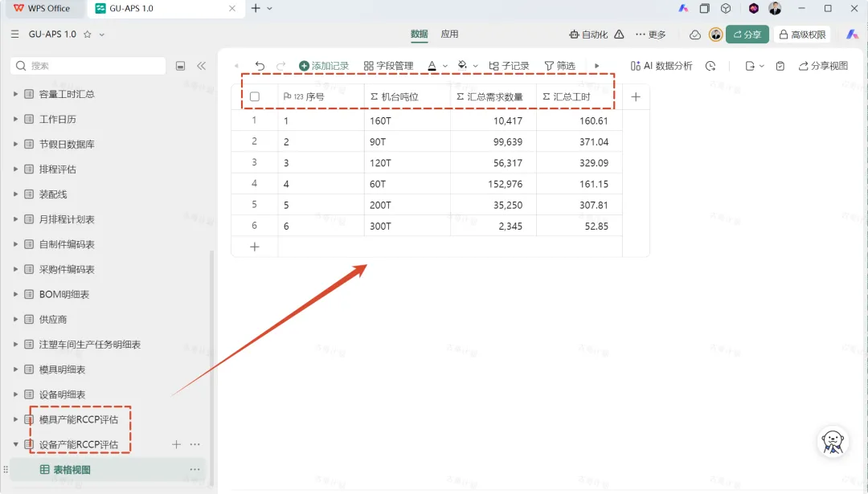Select the 月排程计划表 table
This screenshot has height=494, width=868.
click(67, 219)
